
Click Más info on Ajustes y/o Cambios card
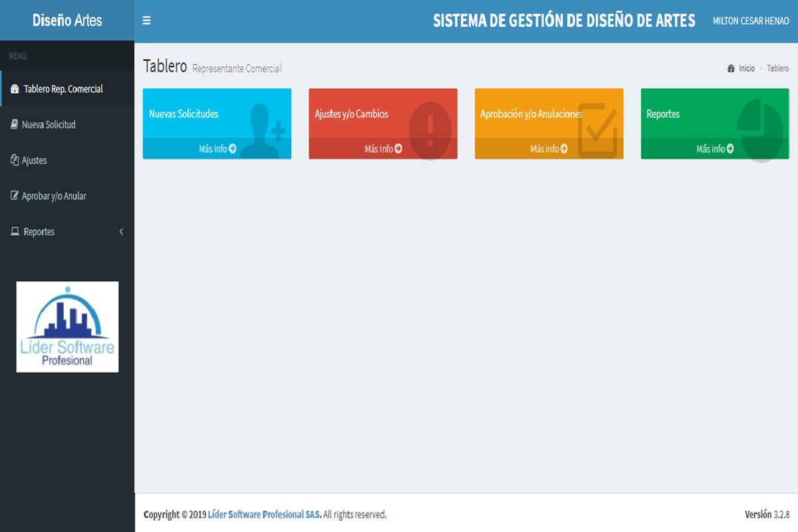383,149
